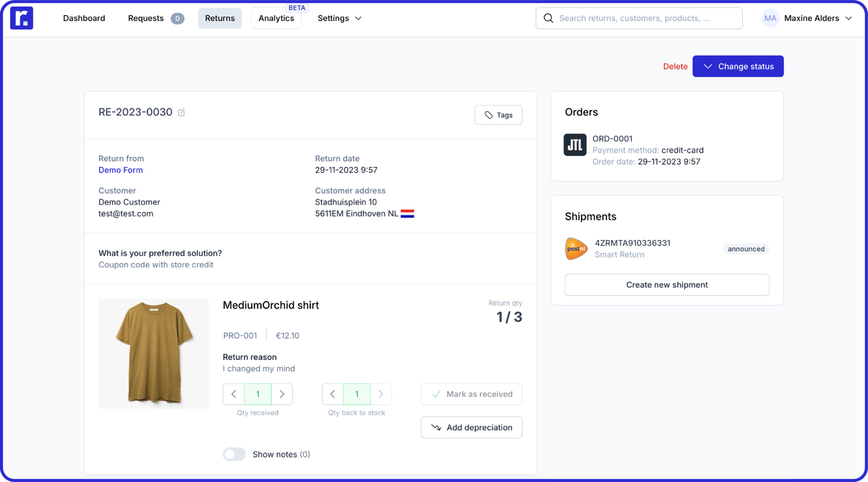Image resolution: width=868 pixels, height=482 pixels.
Task: Open the Maxine Alders account menu
Action: [807, 18]
